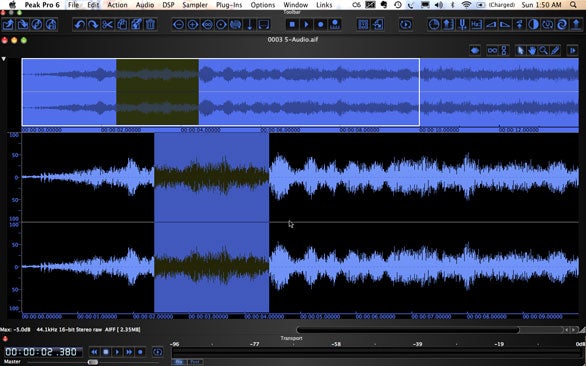Click the Wi-Fi icon in the menu bar
This screenshot has width=586, height=366.
(466, 5)
